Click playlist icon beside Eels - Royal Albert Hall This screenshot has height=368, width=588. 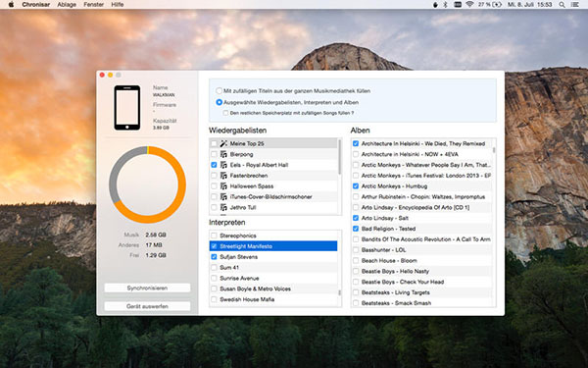coord(223,165)
